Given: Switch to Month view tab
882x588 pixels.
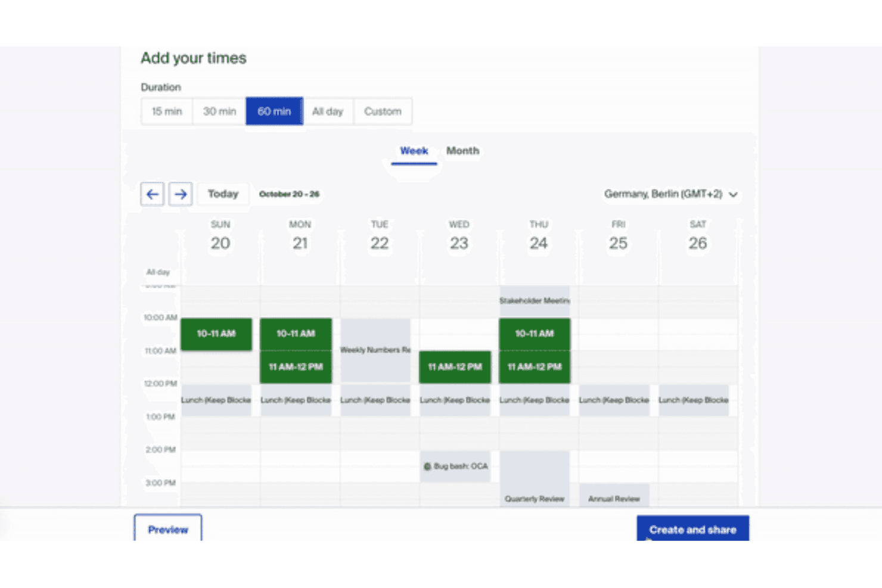Looking at the screenshot, I should [x=463, y=151].
